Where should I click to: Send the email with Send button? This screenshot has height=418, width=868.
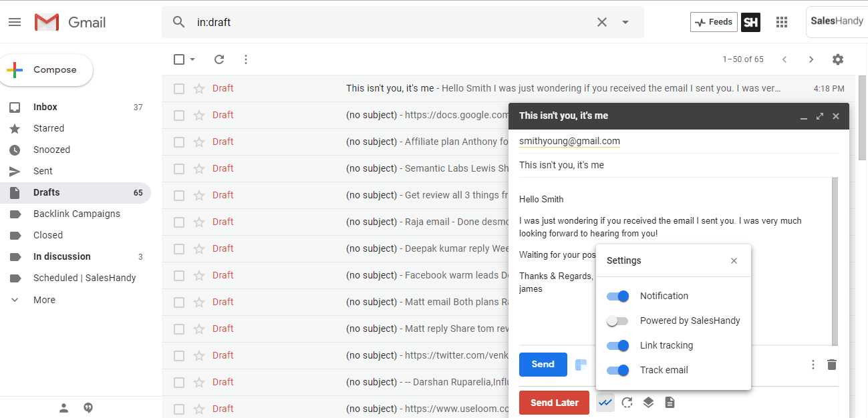543,365
